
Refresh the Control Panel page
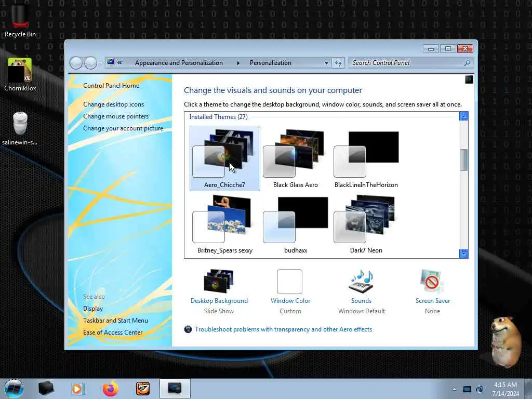[x=338, y=63]
